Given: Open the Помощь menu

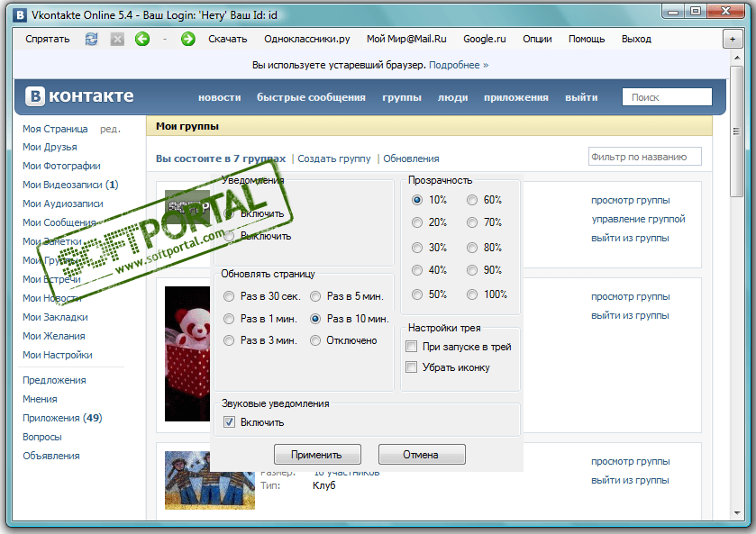Looking at the screenshot, I should tap(587, 39).
